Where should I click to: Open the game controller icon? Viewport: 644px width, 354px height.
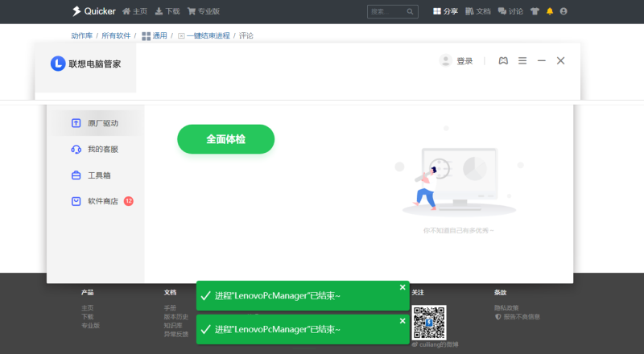click(503, 61)
